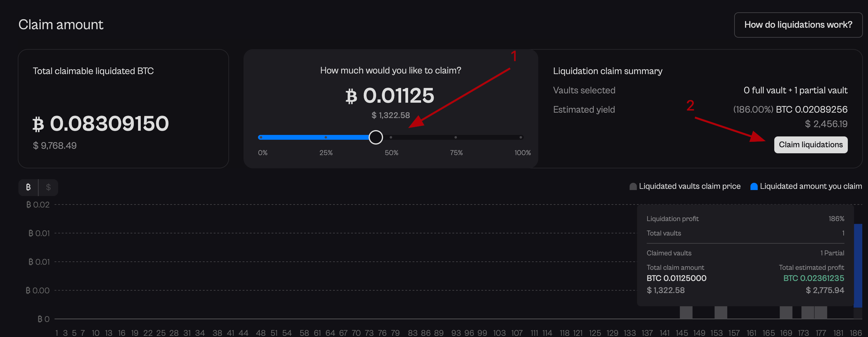The image size is (868, 337).
Task: Select the grey bar near 169
Action: click(x=786, y=312)
